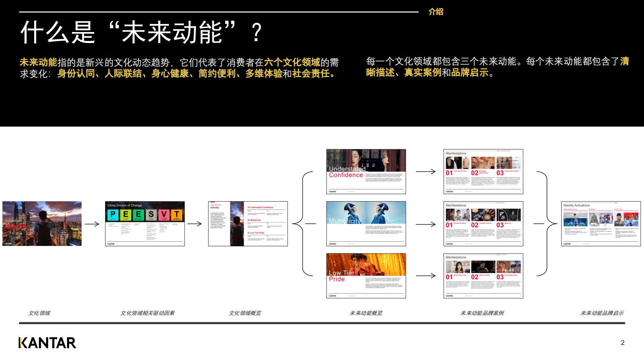The width and height of the screenshot is (644, 362).
Task: Click the highlighted term 简约便利
Action: pos(217,74)
